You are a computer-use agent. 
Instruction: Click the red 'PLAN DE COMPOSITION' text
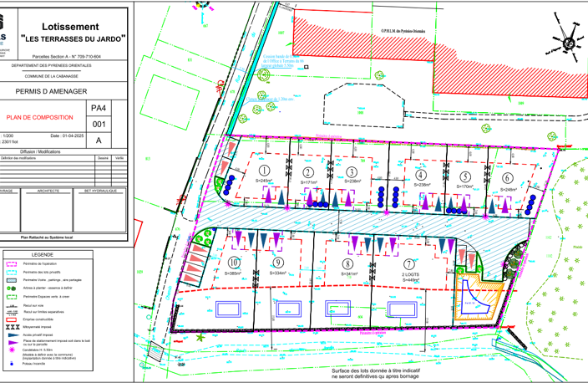pos(40,118)
